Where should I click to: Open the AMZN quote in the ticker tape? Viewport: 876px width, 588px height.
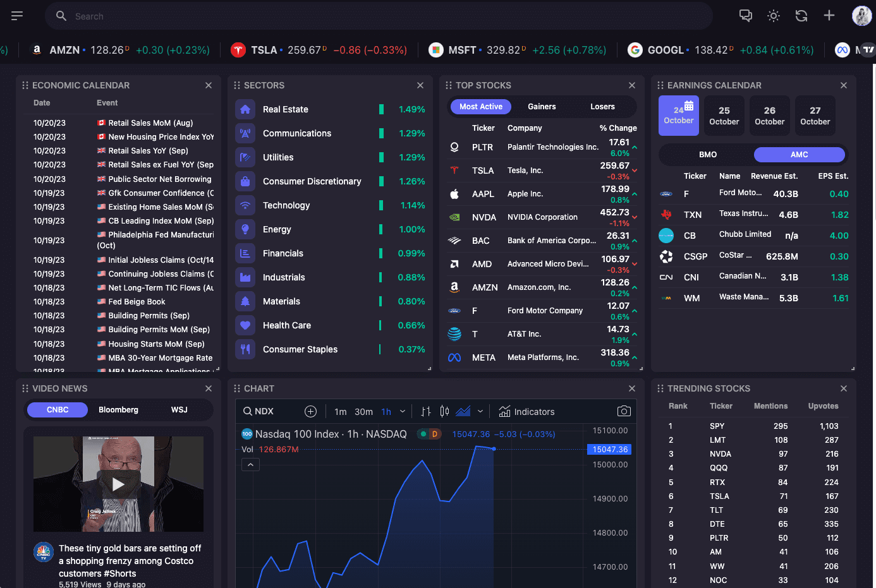coord(119,50)
